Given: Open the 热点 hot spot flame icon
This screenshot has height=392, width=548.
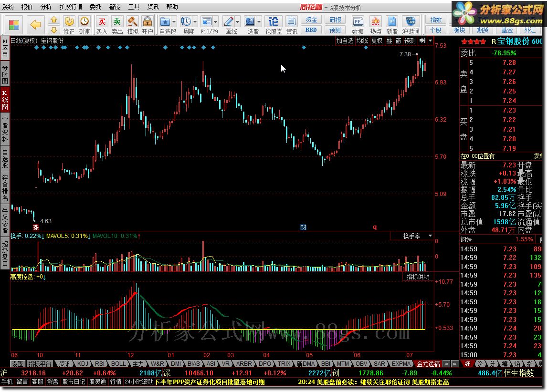Looking at the screenshot, I should [x=375, y=21].
